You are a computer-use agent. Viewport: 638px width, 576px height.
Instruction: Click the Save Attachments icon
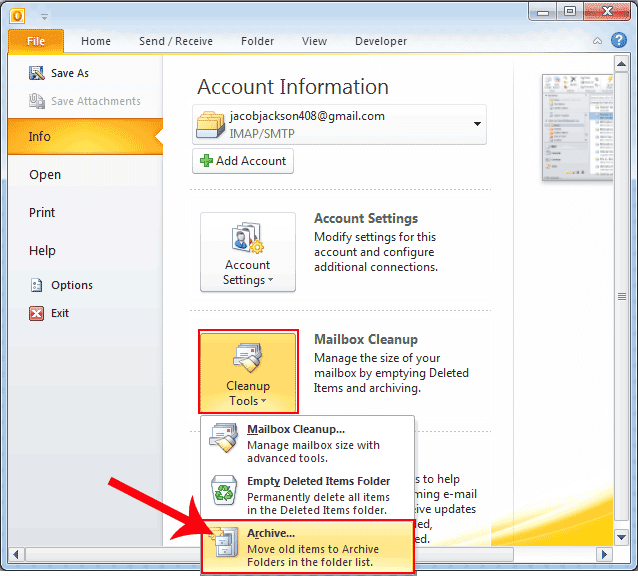(37, 101)
